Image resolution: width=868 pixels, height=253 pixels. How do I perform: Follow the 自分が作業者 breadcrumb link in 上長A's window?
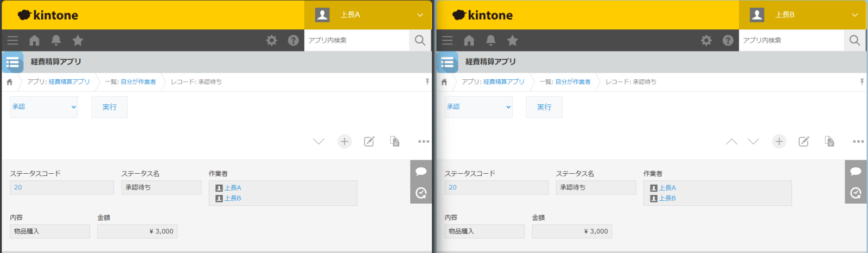138,82
